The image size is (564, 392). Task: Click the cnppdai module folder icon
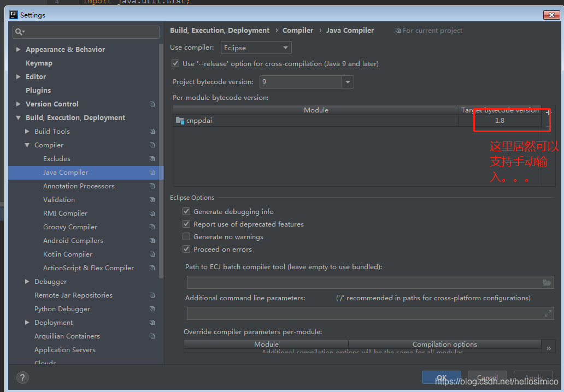[x=180, y=120]
